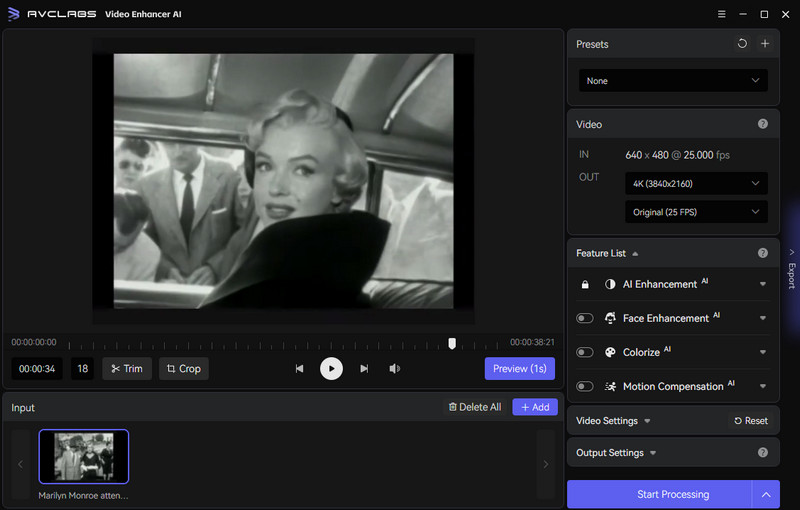Click the Trim button
Screen dimensions: 800x510
(127, 368)
